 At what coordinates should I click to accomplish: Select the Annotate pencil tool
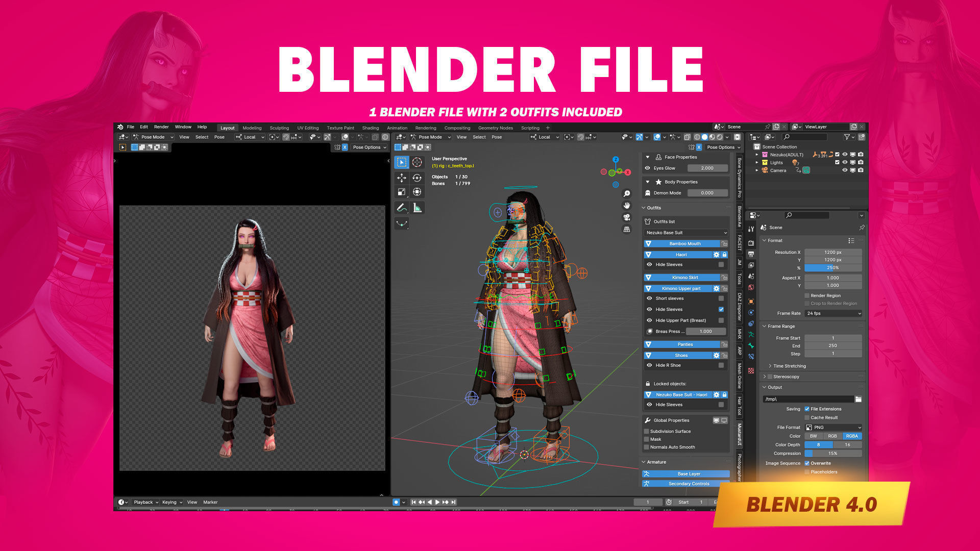pyautogui.click(x=402, y=208)
